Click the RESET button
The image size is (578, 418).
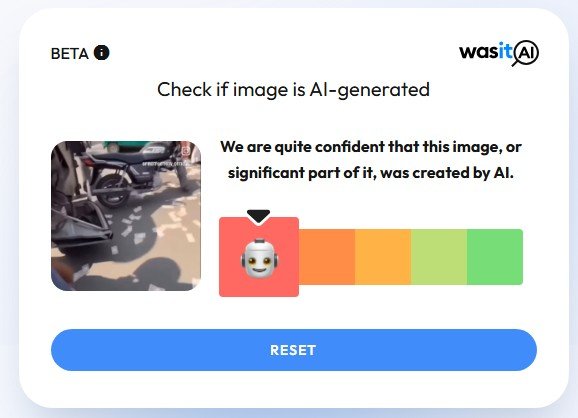[294, 350]
